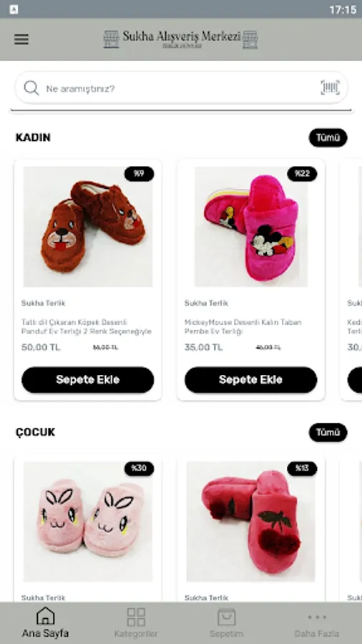Open Kategoriler grid icon
The height and width of the screenshot is (644, 362).
tap(136, 617)
